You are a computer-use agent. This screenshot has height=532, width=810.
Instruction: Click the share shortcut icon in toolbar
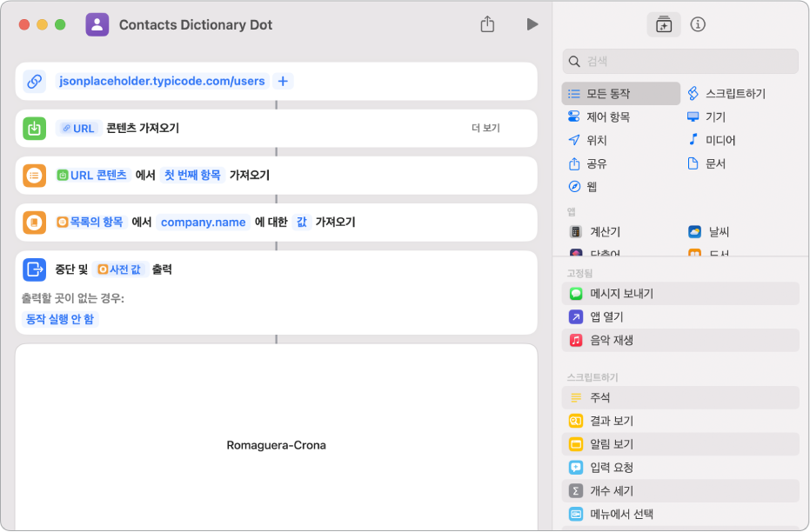click(487, 24)
